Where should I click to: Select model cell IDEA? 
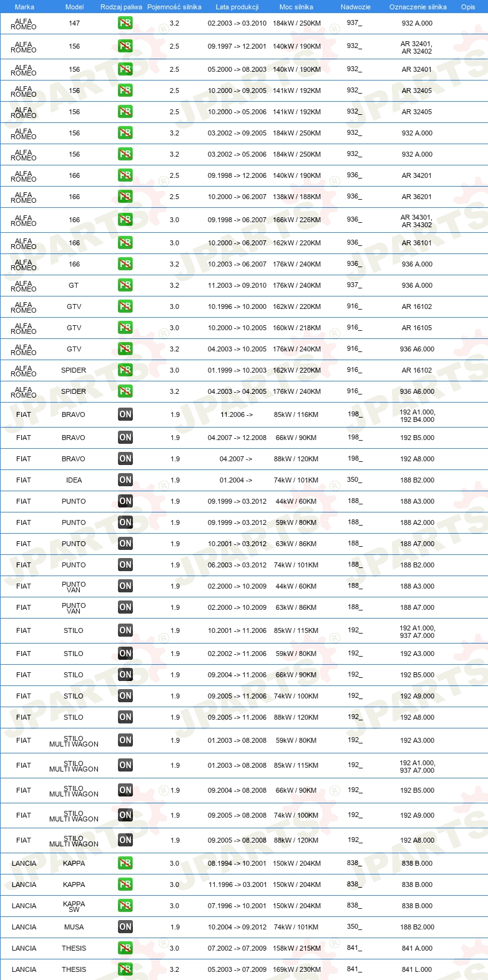coord(74,480)
